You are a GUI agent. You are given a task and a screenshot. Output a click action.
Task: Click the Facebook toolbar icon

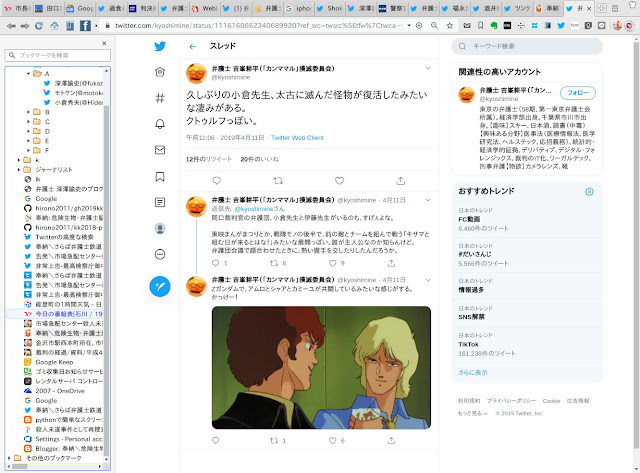click(x=85, y=26)
